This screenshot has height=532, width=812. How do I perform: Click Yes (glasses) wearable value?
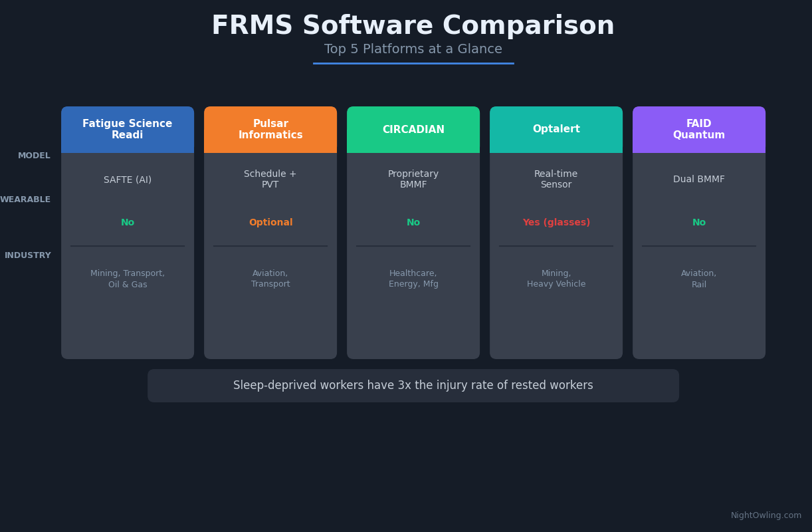pos(556,223)
